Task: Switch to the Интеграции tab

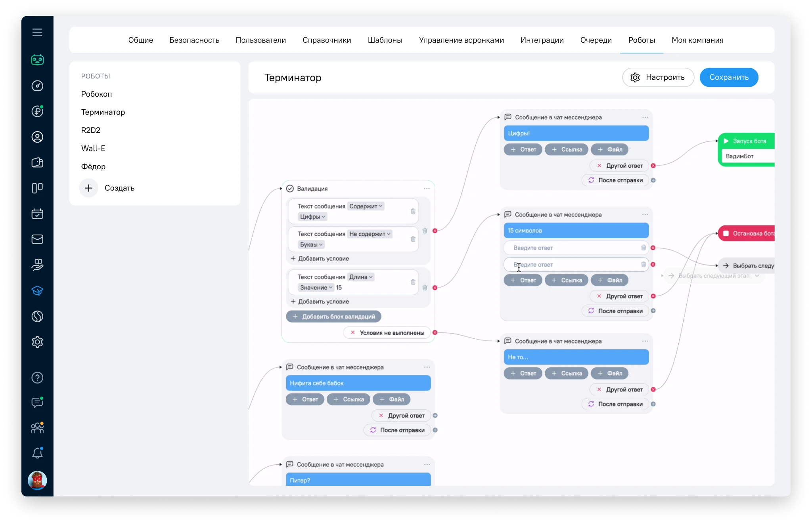Action: [x=542, y=40]
